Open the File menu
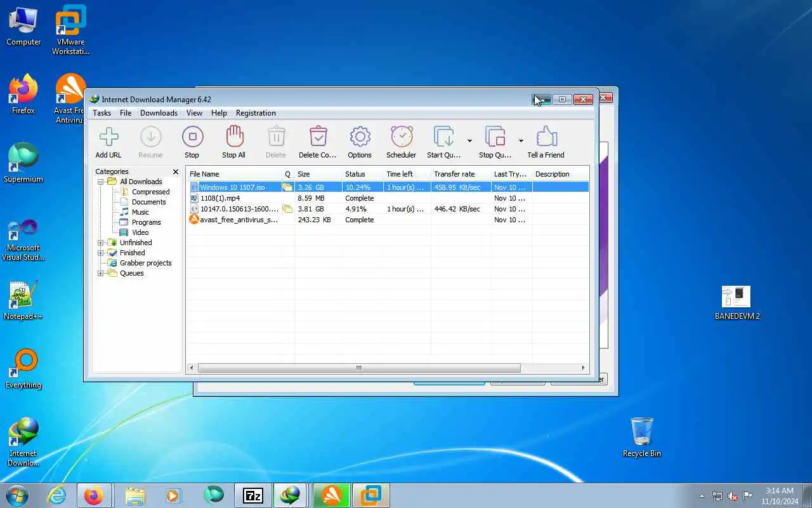This screenshot has height=508, width=812. [126, 113]
